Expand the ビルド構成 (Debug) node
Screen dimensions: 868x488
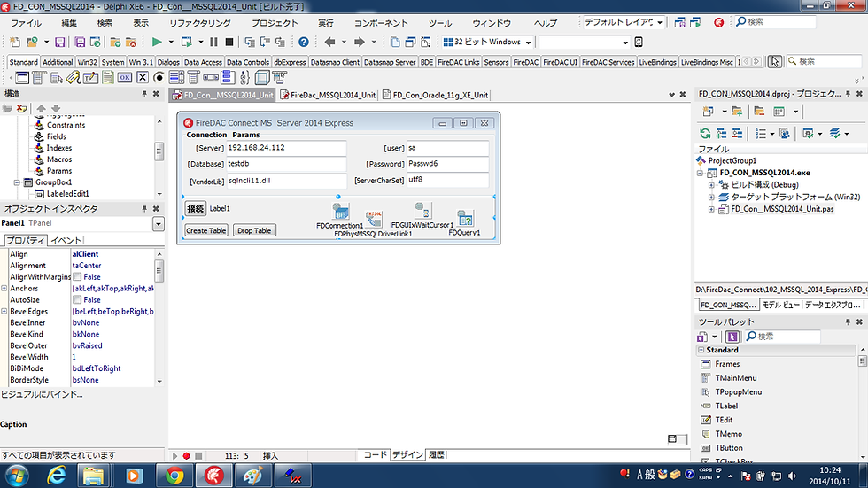click(711, 185)
